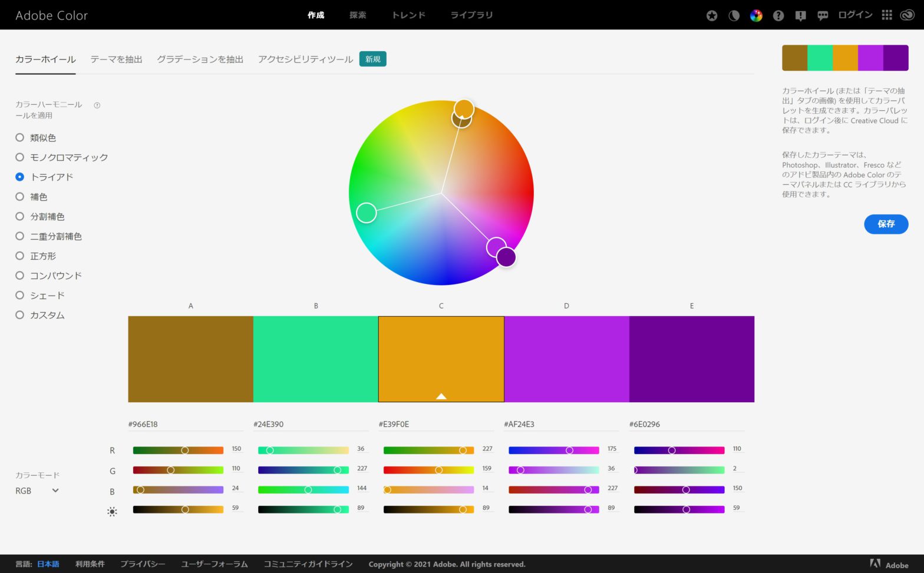Open the 利用条件 footer link
This screenshot has width=924, height=573.
click(90, 564)
